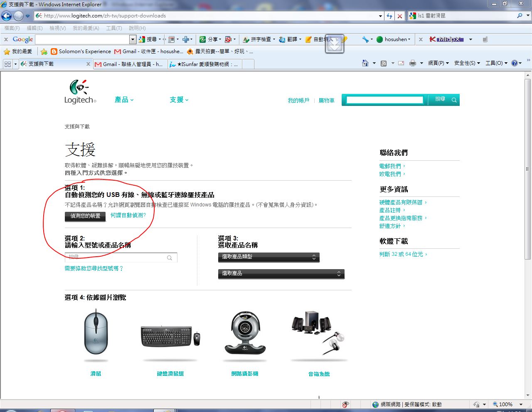This screenshot has height=412, width=532.
Task: Click the add to favorites bar star icon
Action: pos(44,51)
